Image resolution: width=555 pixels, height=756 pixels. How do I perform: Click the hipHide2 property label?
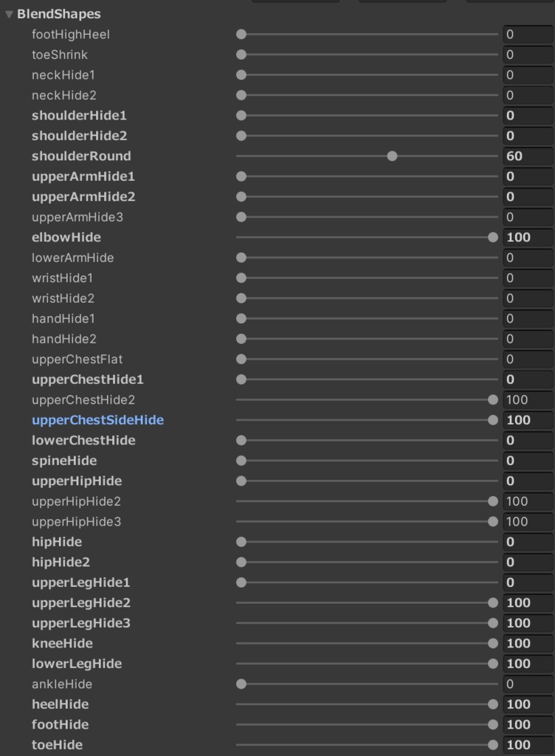pyautogui.click(x=61, y=562)
